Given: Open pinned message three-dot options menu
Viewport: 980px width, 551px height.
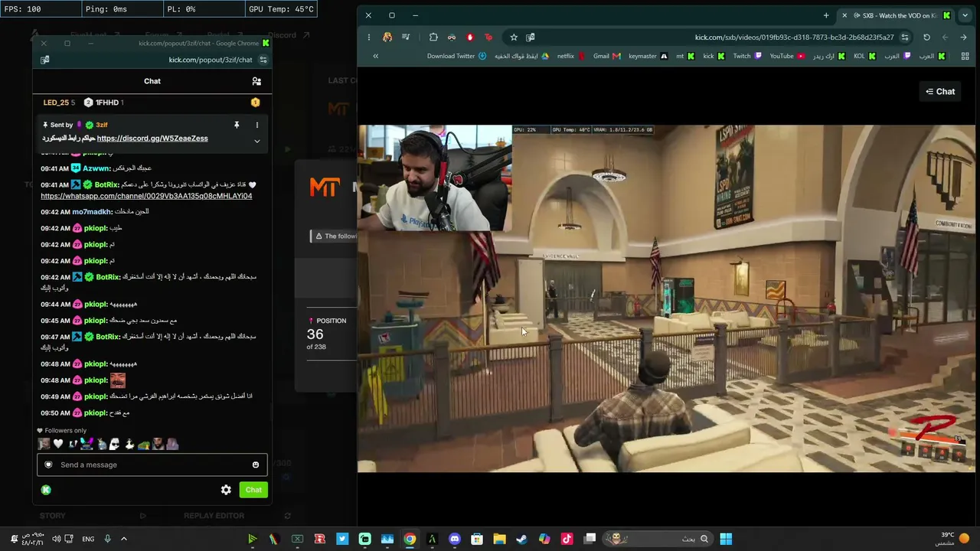Looking at the screenshot, I should pyautogui.click(x=257, y=125).
